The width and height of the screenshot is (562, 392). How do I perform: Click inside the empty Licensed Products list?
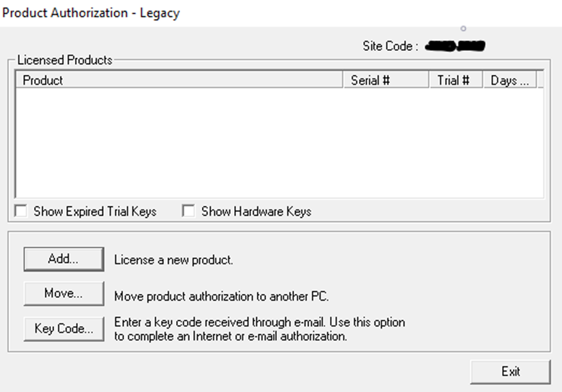pos(280,142)
